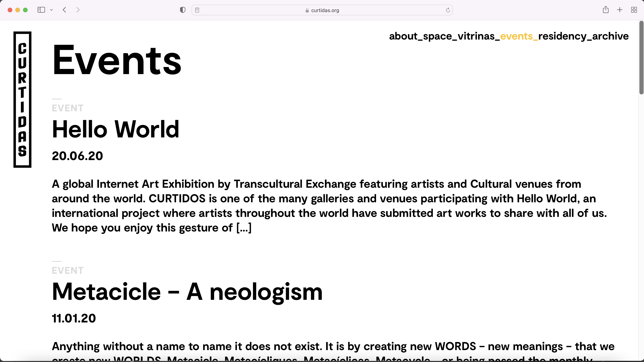The width and height of the screenshot is (644, 362).
Task: Click the Safari sidebar toggle icon
Action: [41, 10]
